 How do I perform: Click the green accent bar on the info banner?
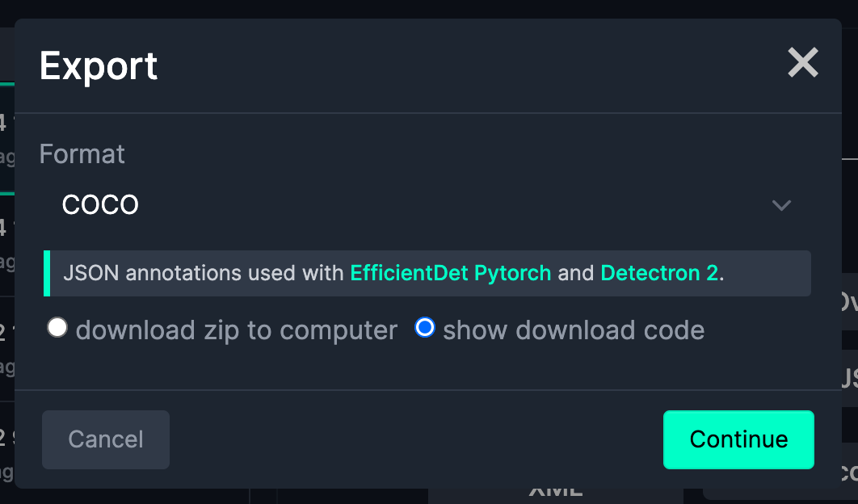click(47, 273)
